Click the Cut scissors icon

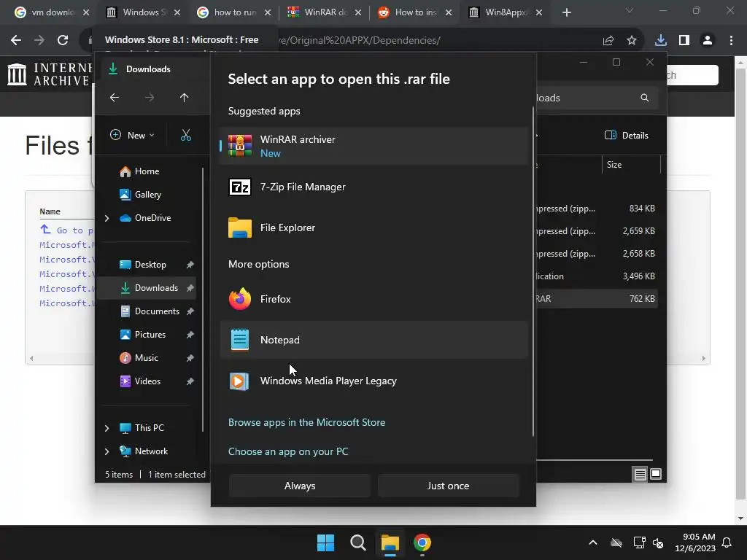186,135
